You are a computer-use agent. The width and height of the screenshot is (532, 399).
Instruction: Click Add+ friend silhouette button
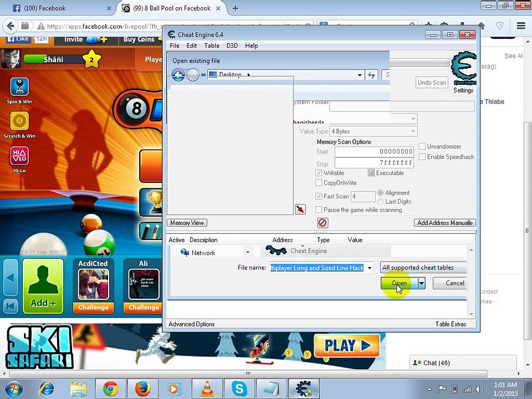point(43,286)
